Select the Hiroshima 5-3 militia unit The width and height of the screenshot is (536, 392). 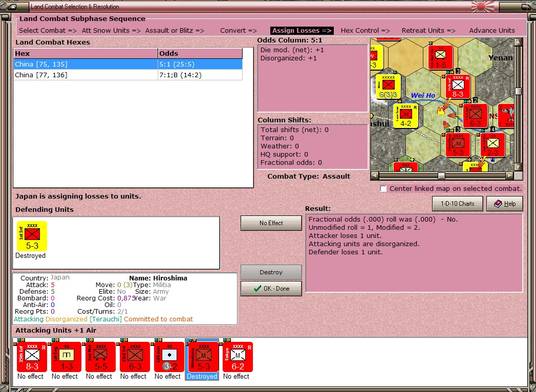203,357
